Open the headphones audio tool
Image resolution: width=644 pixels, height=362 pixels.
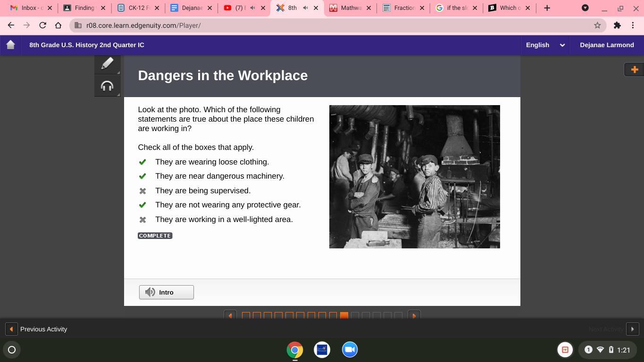pyautogui.click(x=107, y=86)
